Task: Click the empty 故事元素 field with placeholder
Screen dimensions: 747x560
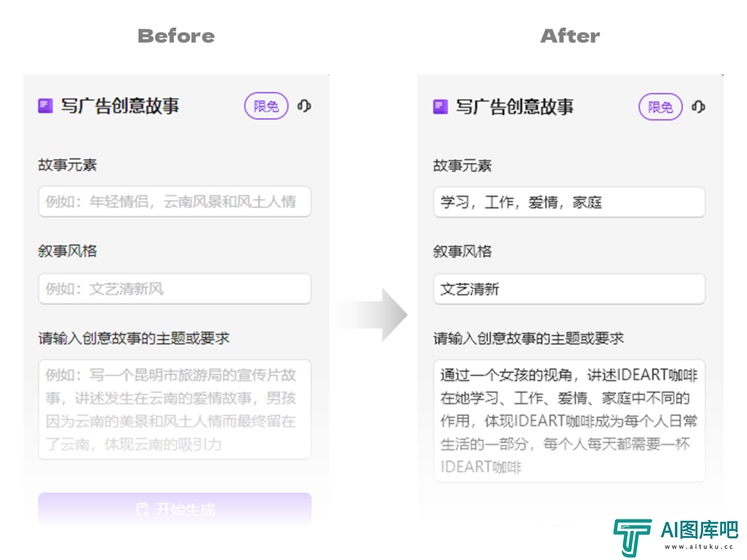Action: pos(175,201)
